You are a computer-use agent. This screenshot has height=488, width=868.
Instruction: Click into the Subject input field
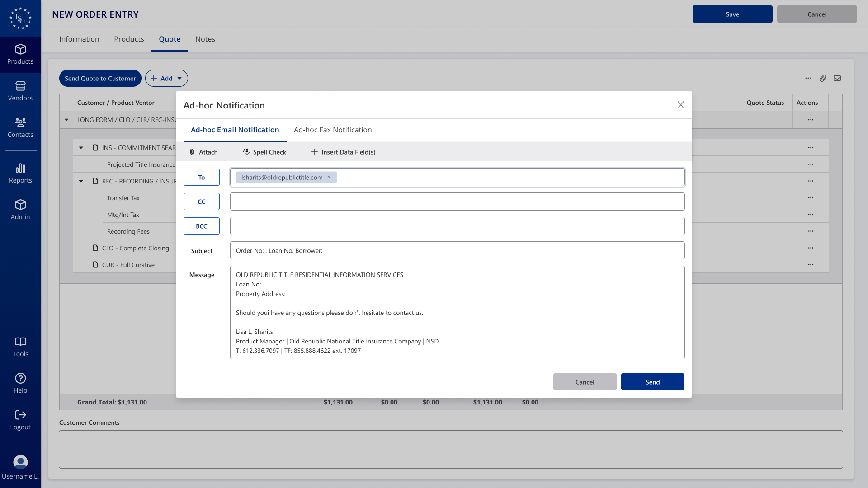click(457, 250)
